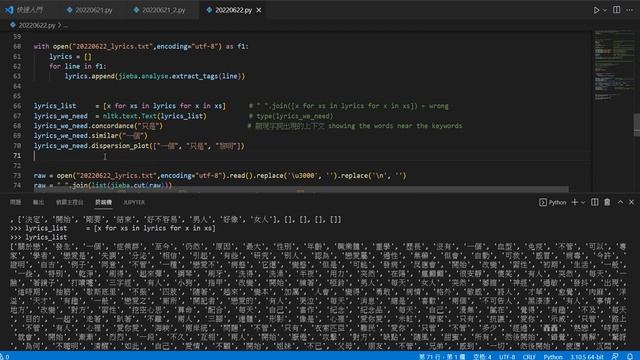
Task: Select the Terminal panel tab
Action: (x=103, y=202)
